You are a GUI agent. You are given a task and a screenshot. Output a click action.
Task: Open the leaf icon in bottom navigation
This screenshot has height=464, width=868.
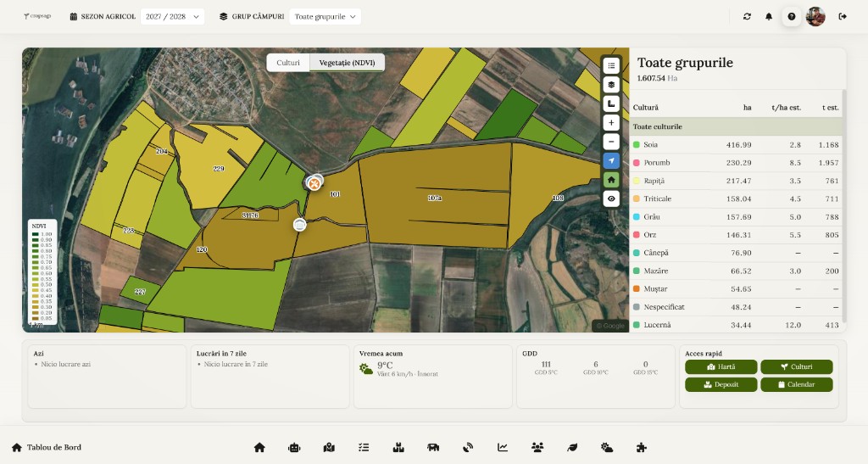[572, 447]
